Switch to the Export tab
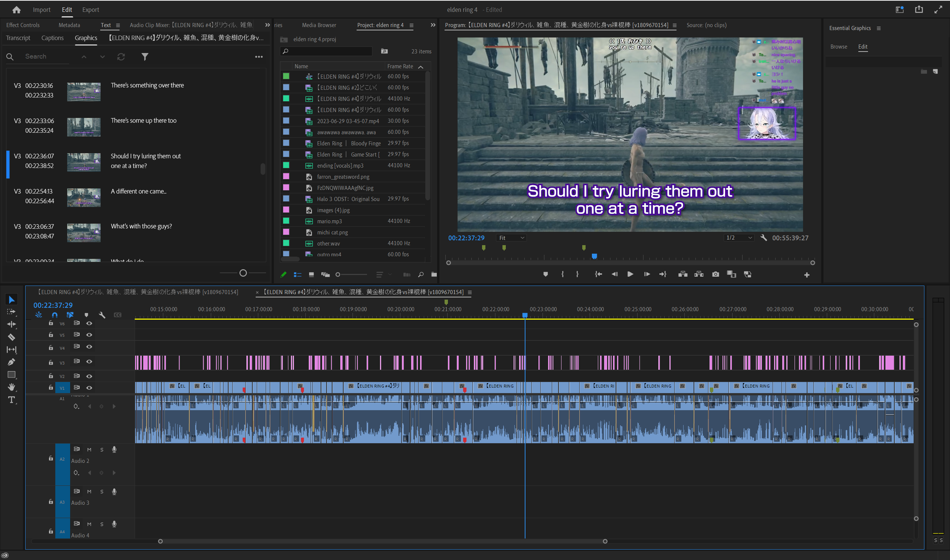This screenshot has height=560, width=950. pyautogui.click(x=91, y=10)
